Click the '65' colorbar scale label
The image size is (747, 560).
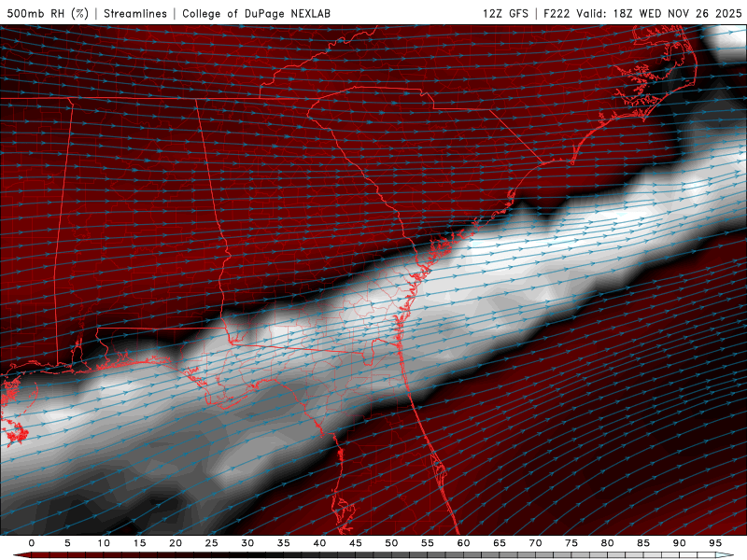[x=500, y=543]
